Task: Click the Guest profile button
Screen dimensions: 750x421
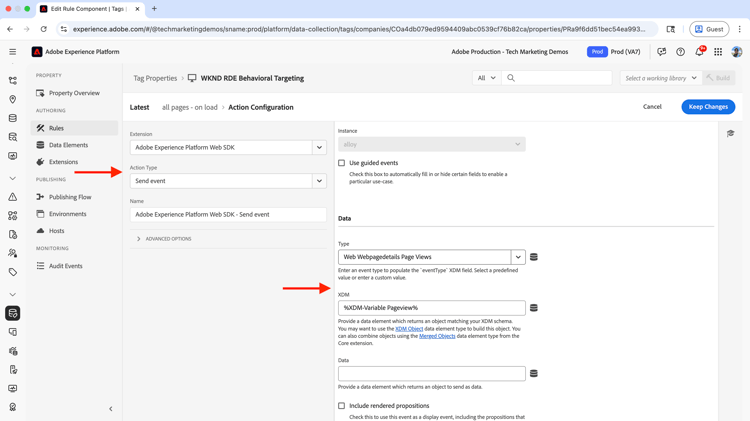Action: tap(709, 29)
